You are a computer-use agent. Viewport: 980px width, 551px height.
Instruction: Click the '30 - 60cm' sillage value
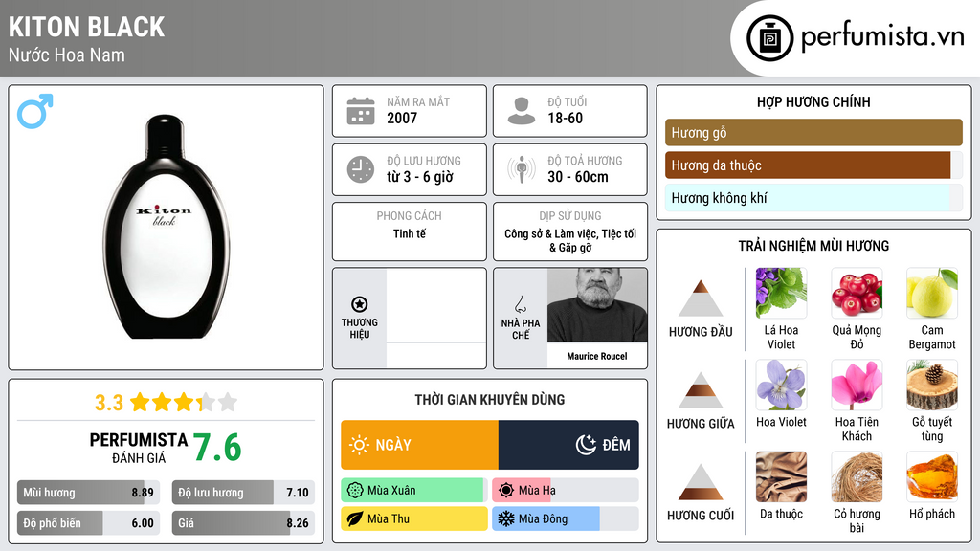pyautogui.click(x=578, y=177)
